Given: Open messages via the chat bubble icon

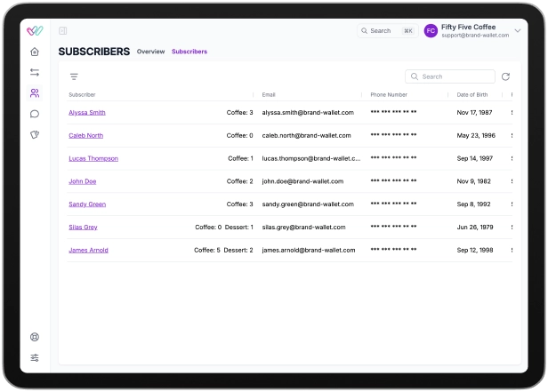Looking at the screenshot, I should 35,114.
